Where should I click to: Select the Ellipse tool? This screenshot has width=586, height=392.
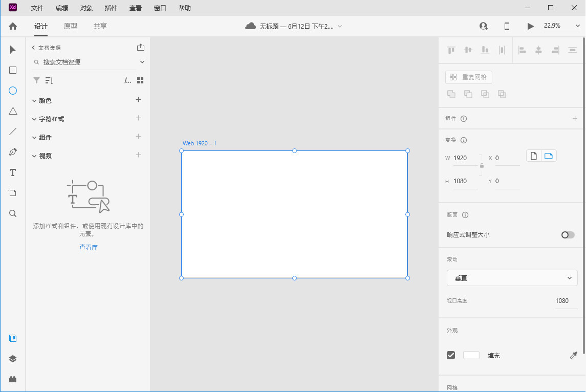pos(13,91)
